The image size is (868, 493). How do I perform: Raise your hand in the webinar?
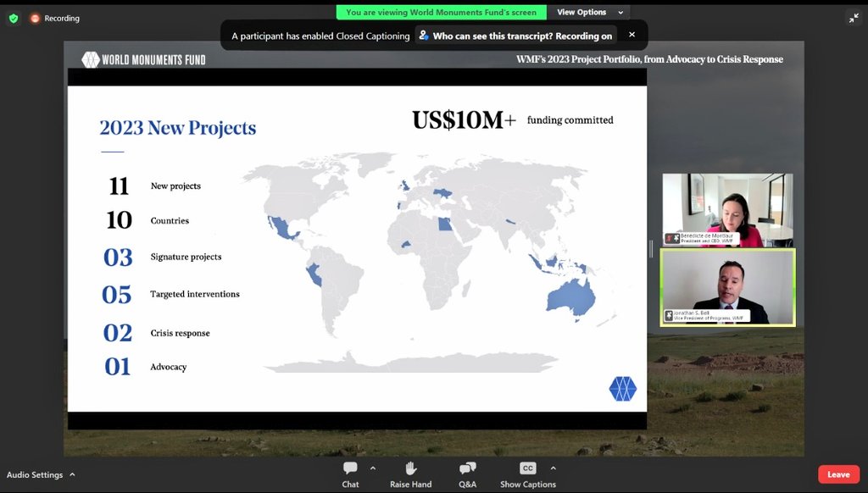(x=410, y=474)
